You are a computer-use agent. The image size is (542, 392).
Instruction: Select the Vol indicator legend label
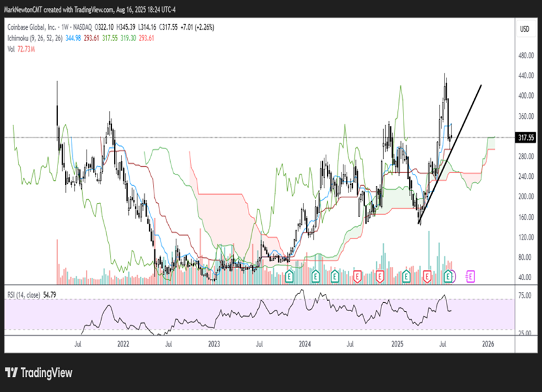click(11, 47)
